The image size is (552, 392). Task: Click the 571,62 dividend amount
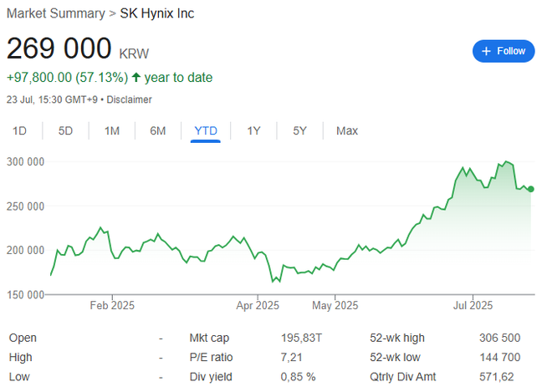[496, 377]
